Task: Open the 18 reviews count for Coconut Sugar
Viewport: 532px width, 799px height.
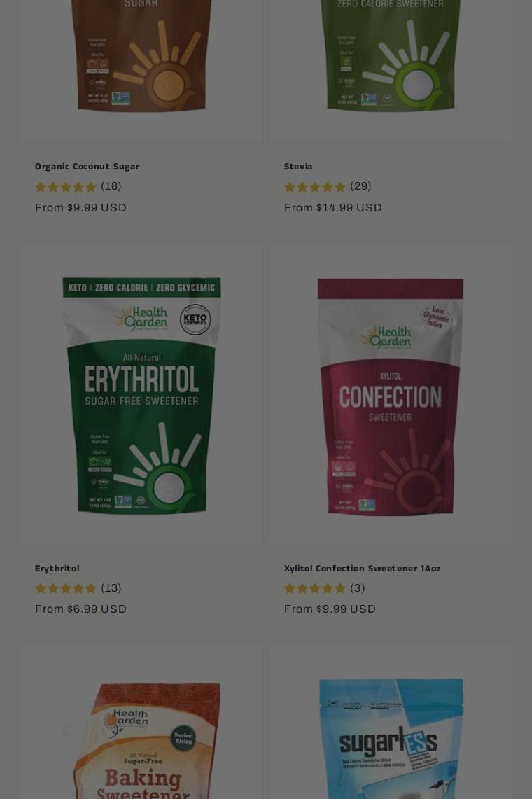Action: 111,186
